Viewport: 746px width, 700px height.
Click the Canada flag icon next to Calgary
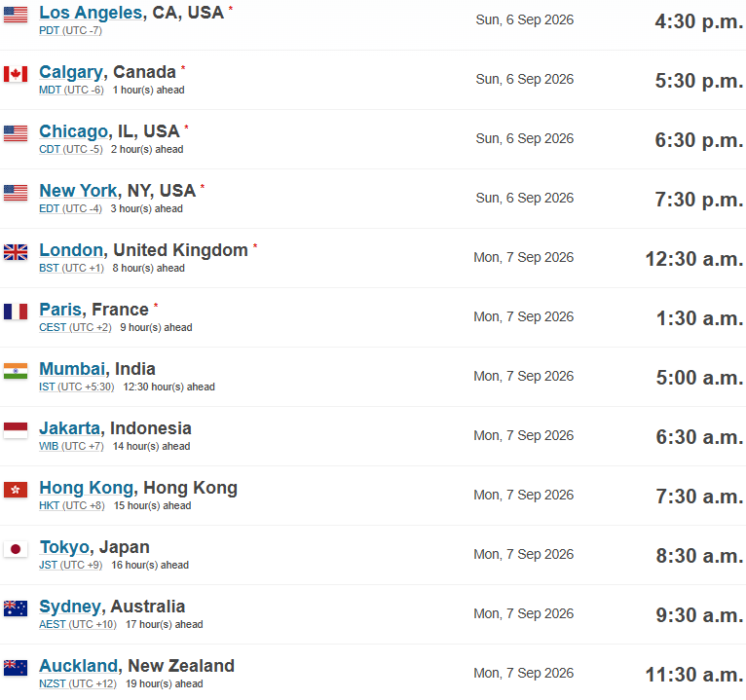pyautogui.click(x=16, y=74)
